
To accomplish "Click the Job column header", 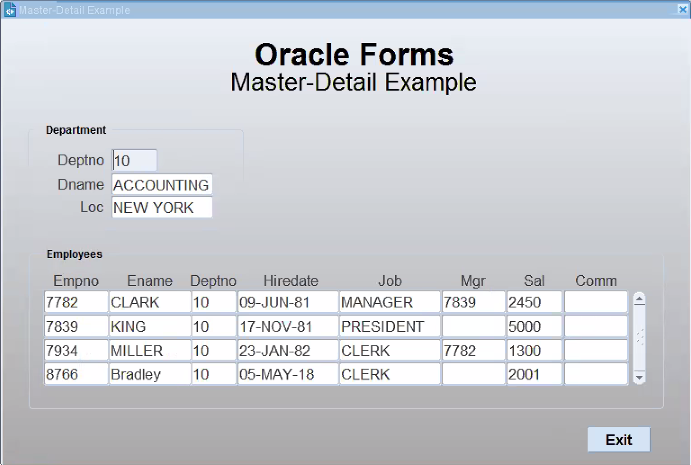I will pos(390,281).
